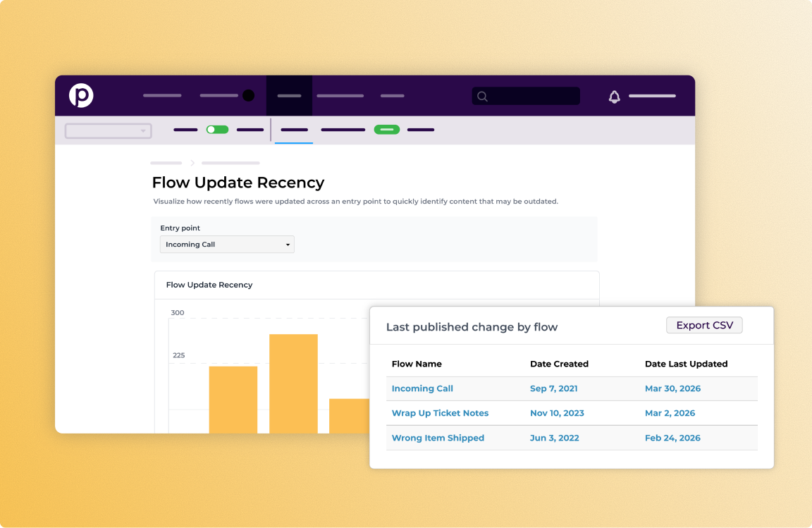Click the highlighted dark menu item in top navigation
The image size is (812, 528).
tap(289, 96)
